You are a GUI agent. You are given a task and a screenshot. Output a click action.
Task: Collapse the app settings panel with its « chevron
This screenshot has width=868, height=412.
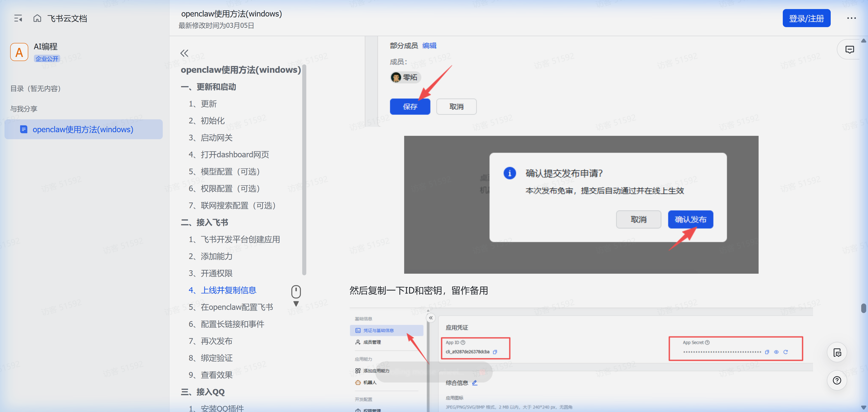coord(431,318)
